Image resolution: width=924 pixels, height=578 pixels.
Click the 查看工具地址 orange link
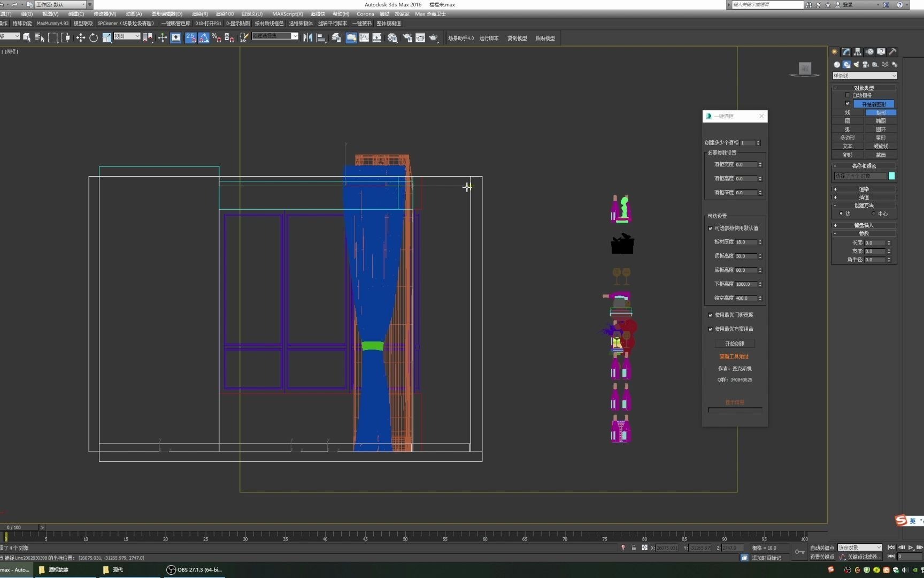pos(735,356)
